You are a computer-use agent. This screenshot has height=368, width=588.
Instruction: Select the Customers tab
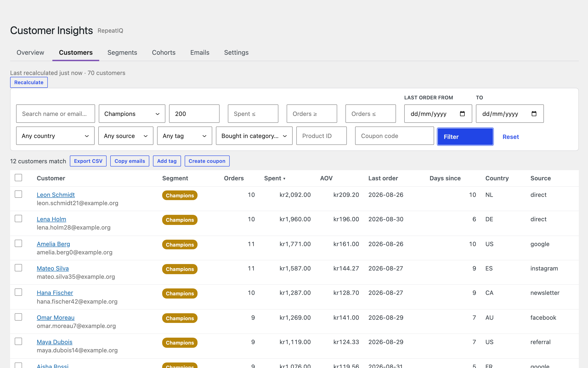(76, 53)
